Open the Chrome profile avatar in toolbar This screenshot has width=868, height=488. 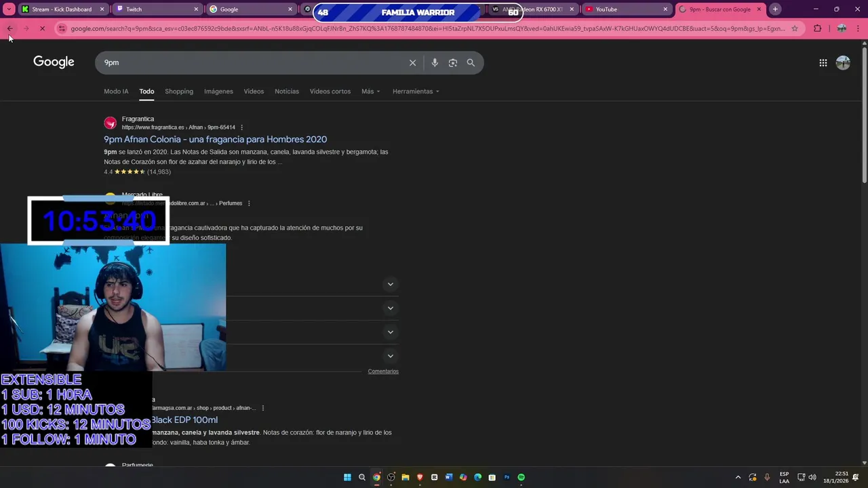tap(842, 28)
